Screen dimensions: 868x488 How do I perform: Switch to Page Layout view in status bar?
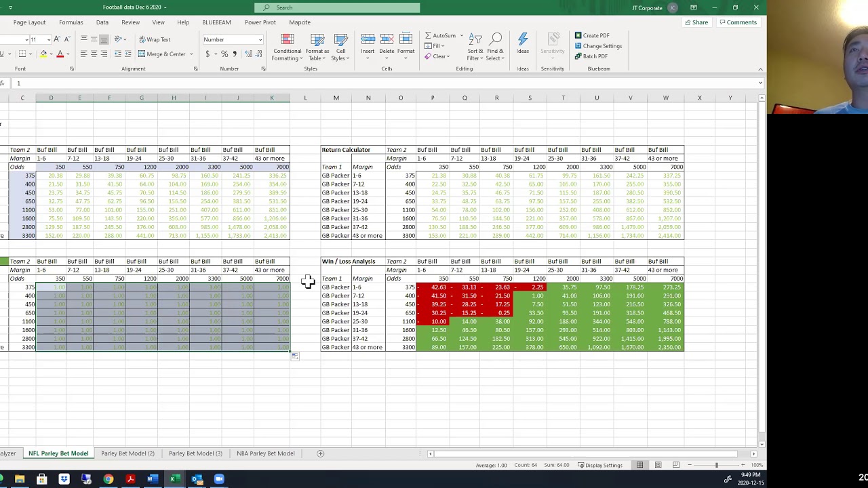[658, 465]
